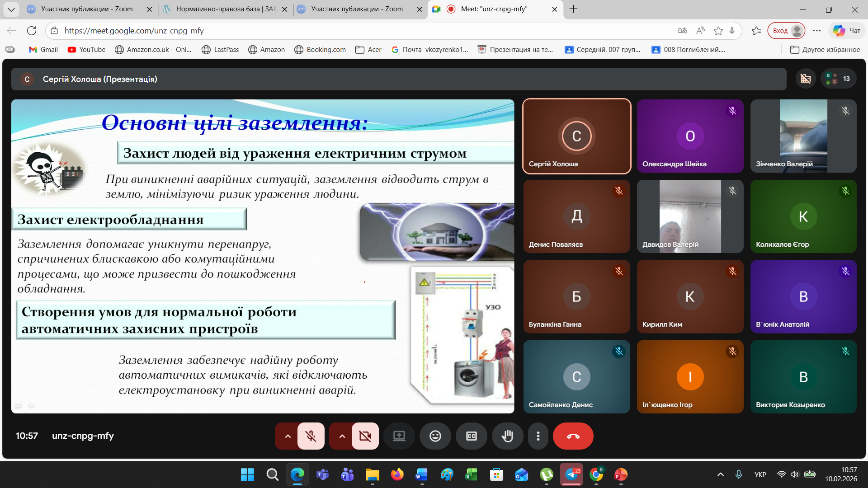Open the browser tab list chevron
The image size is (868, 488).
click(x=11, y=9)
